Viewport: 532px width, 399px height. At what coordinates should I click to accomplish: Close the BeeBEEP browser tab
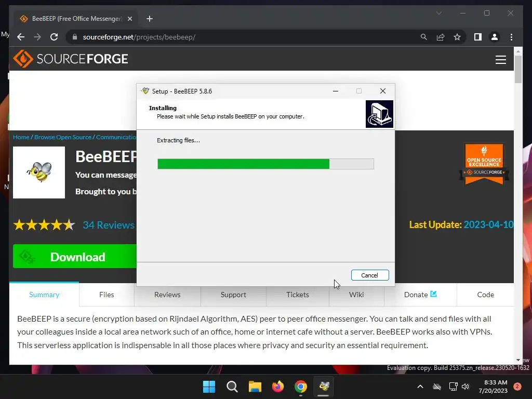point(129,19)
